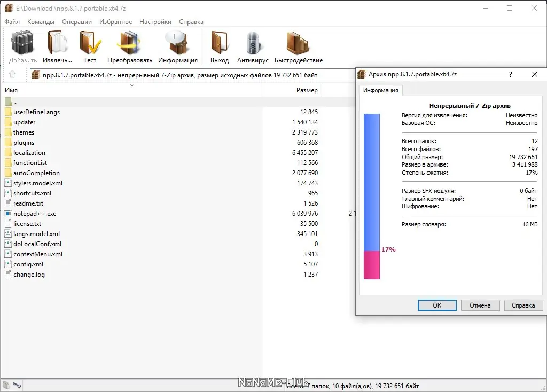Select the config.xml file name
The image size is (547, 392).
coord(28,264)
